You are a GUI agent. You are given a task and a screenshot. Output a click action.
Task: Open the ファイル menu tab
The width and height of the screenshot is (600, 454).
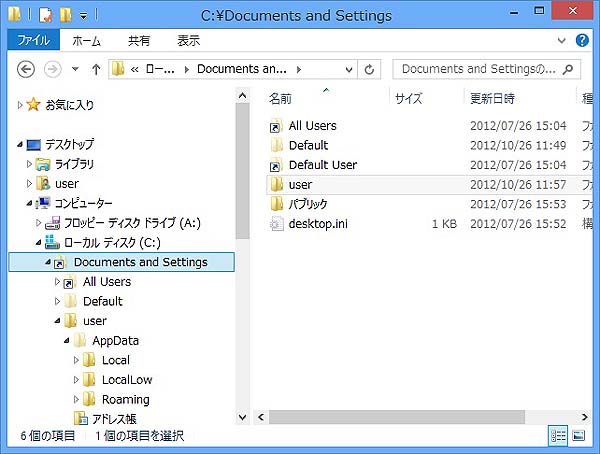[33, 41]
